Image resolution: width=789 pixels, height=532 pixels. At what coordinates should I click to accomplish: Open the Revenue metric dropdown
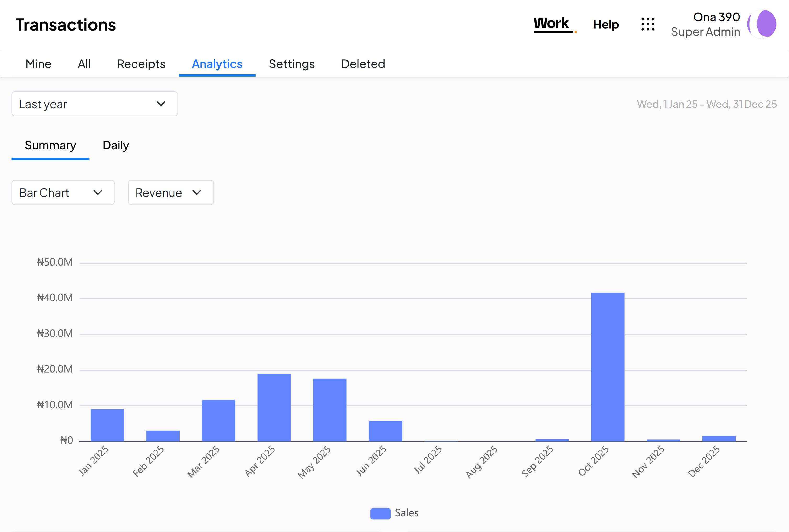click(x=170, y=192)
